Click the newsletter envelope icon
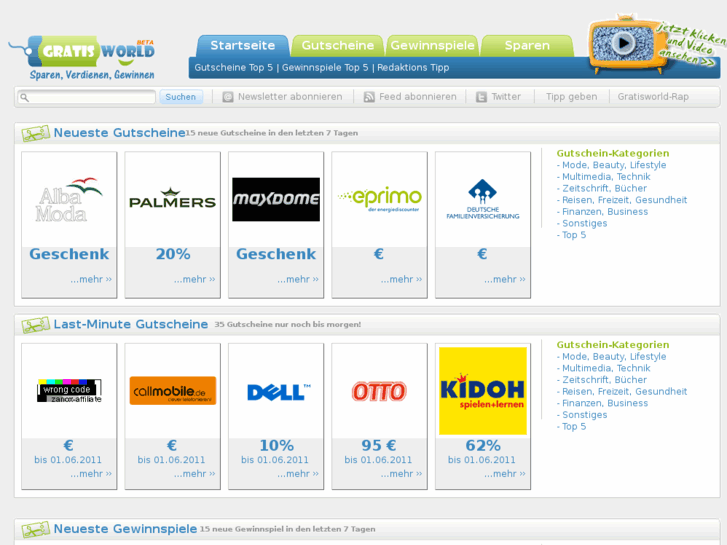 coord(228,97)
